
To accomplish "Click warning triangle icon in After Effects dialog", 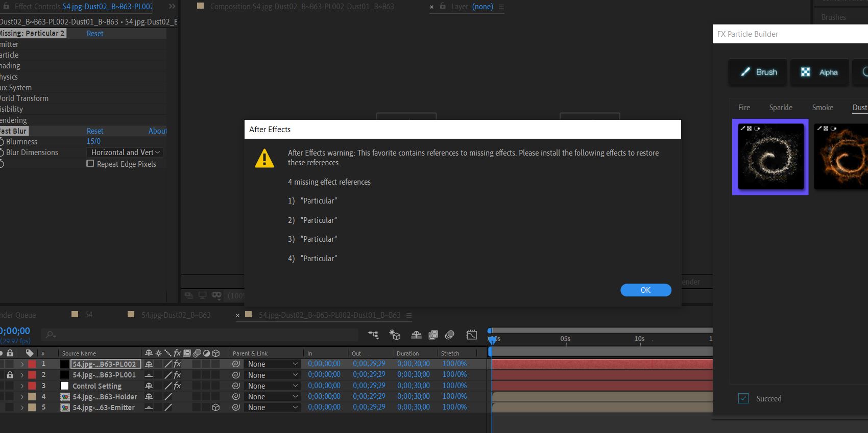I will coord(264,158).
